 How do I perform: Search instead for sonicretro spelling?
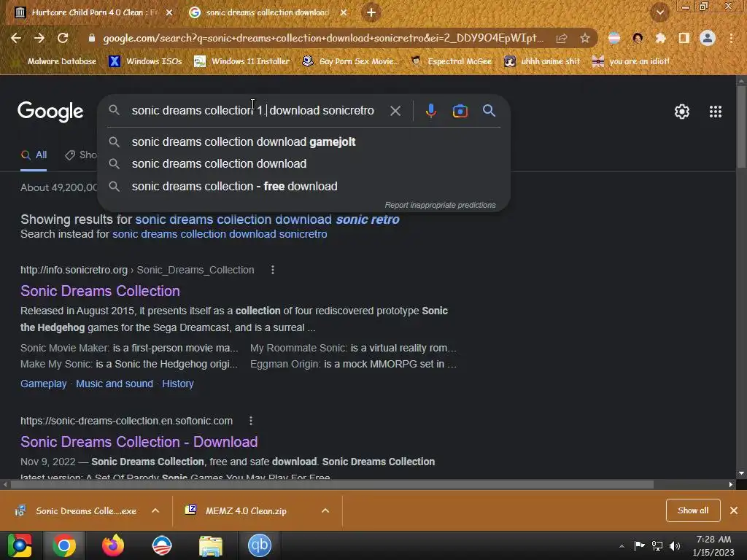[220, 234]
